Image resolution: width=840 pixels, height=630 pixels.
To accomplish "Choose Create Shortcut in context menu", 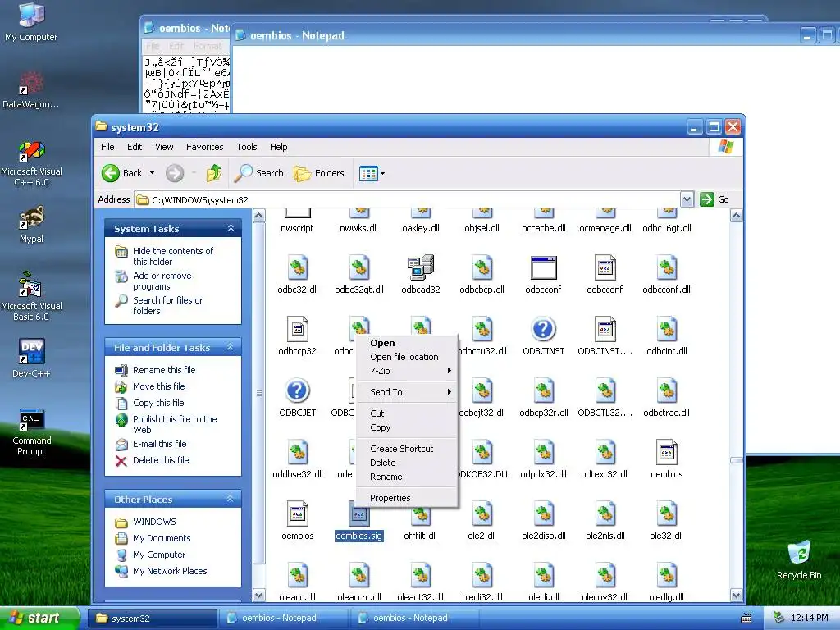I will tap(407, 449).
